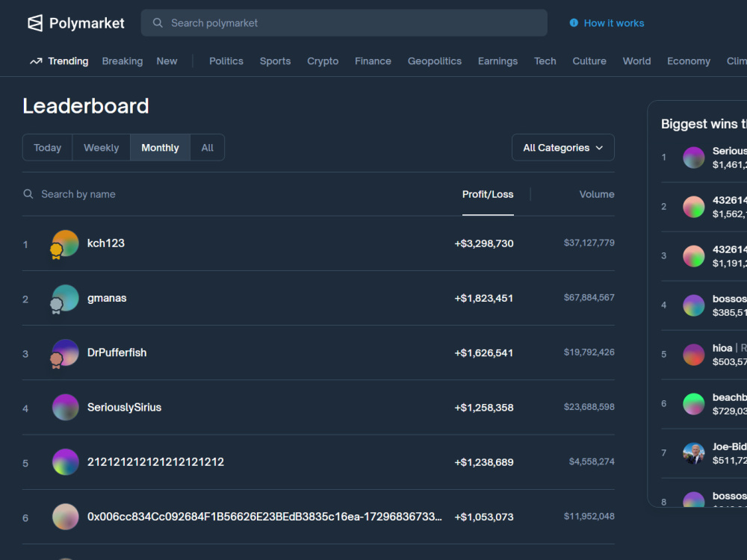Click Joe-Bid photo avatar in Biggest wins
Screen dimensions: 747x560
pyautogui.click(x=694, y=453)
